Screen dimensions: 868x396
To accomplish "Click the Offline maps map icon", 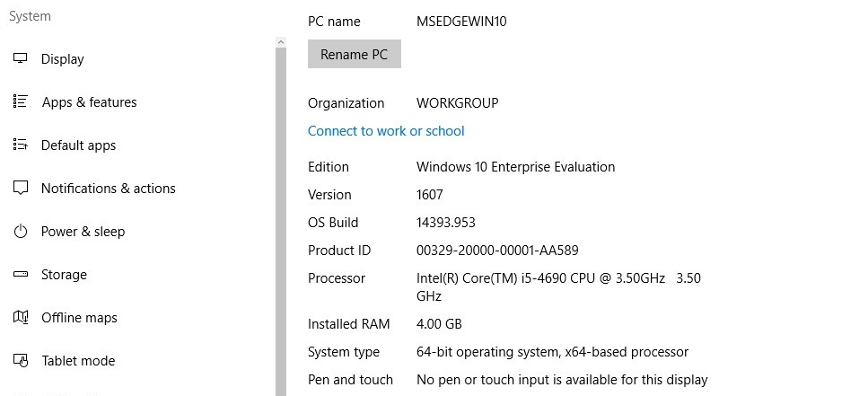I will pyautogui.click(x=21, y=317).
